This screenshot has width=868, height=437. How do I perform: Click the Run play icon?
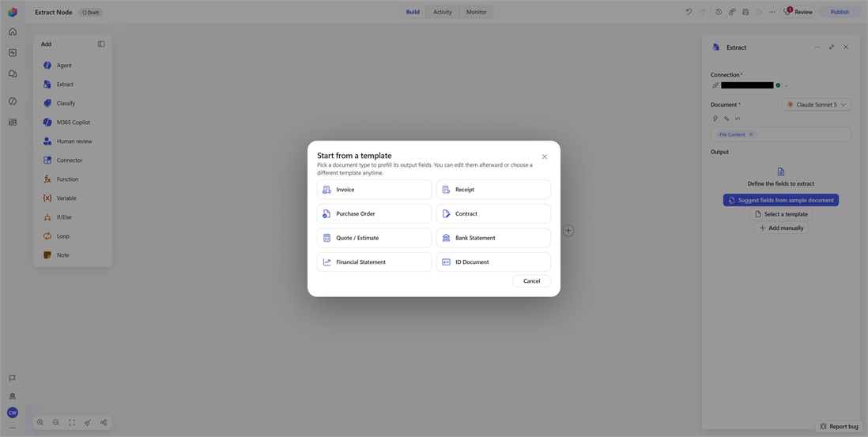[760, 12]
